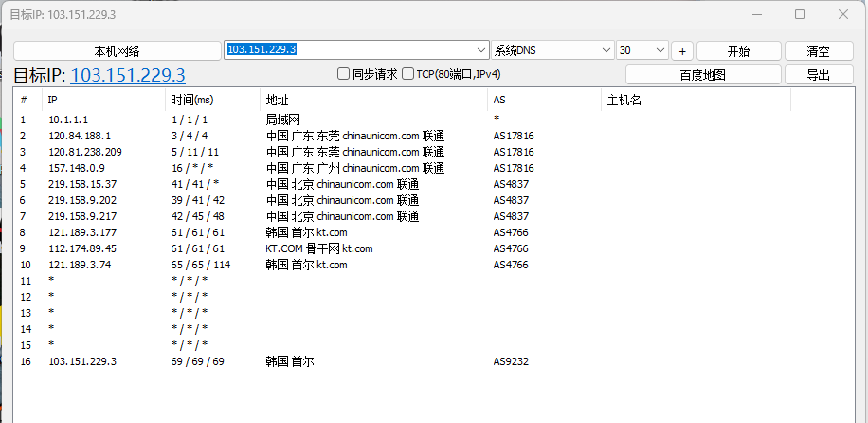Viewport: 868px width, 423px height.
Task: Enable the 同步请求 checkbox
Action: [343, 74]
